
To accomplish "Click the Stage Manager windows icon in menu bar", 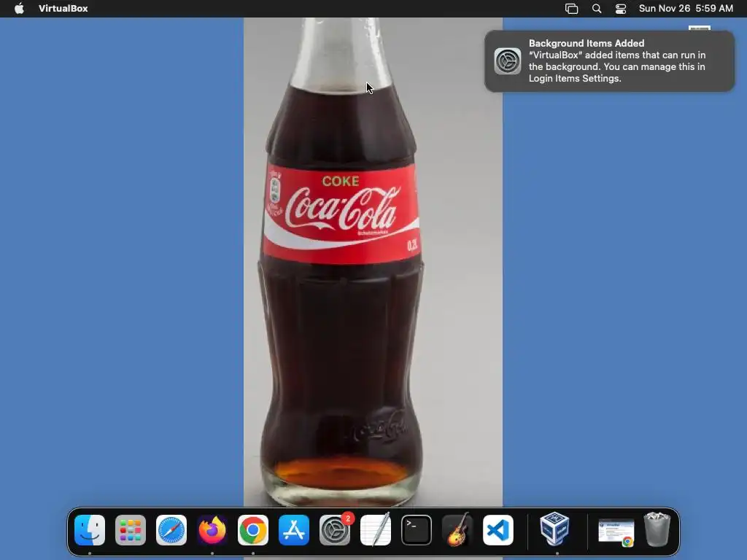I will coord(572,9).
